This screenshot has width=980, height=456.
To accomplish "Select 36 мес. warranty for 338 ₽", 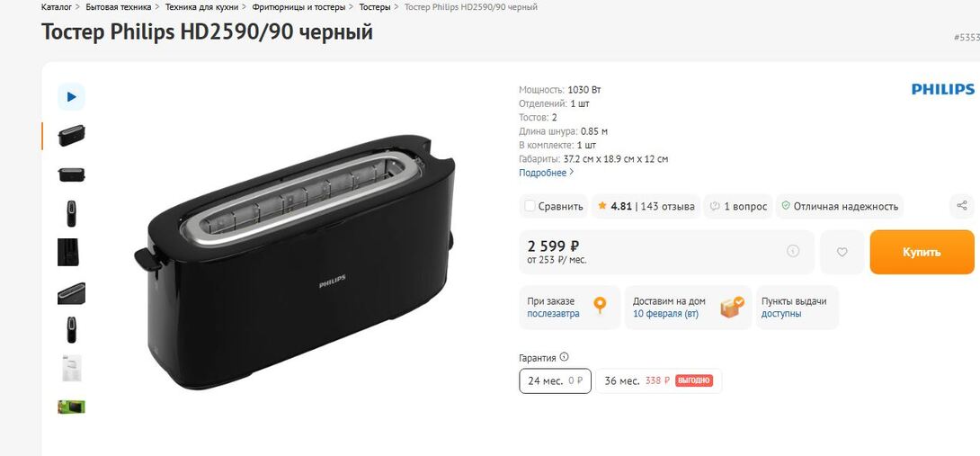I will coord(659,380).
